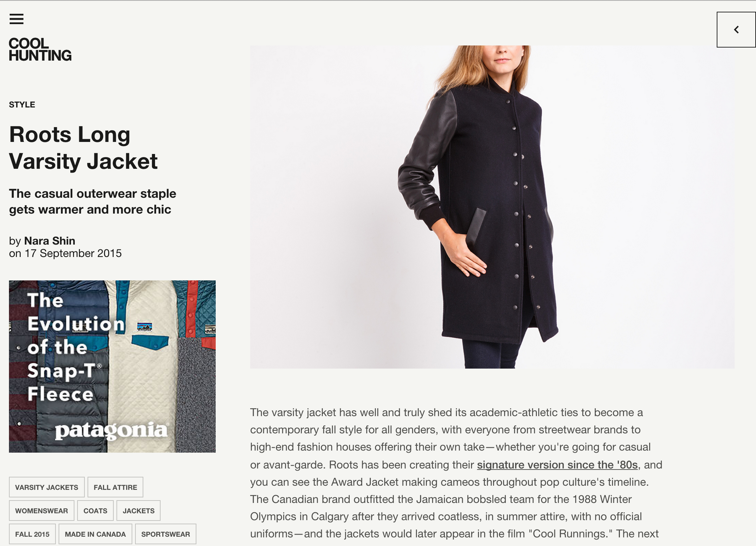This screenshot has height=546, width=756.
Task: Click the article subtitle about casual outerwear
Action: pos(93,202)
